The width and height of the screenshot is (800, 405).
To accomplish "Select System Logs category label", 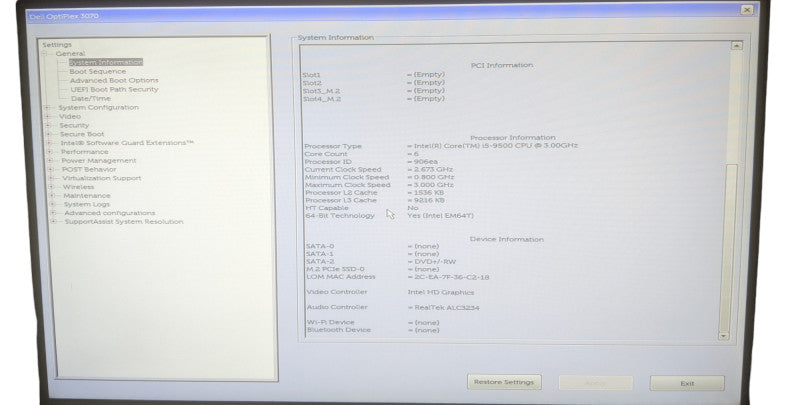I will (x=87, y=205).
